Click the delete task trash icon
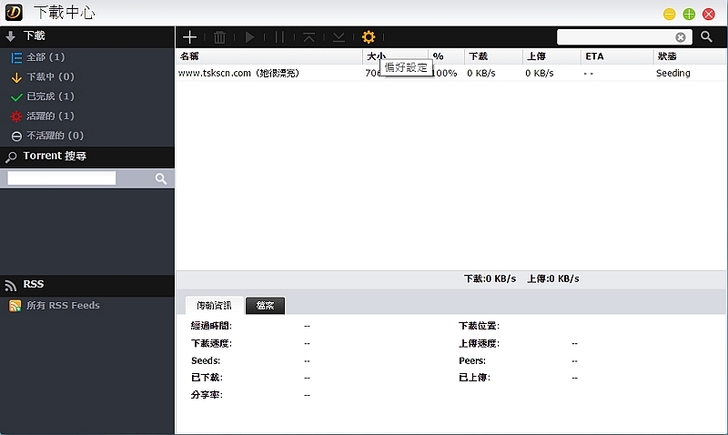728x435 pixels. [220, 37]
